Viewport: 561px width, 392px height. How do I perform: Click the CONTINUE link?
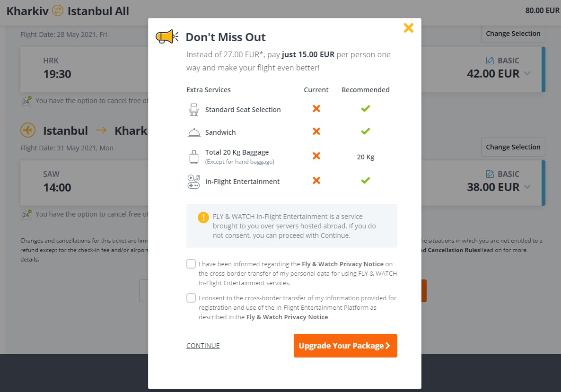203,346
